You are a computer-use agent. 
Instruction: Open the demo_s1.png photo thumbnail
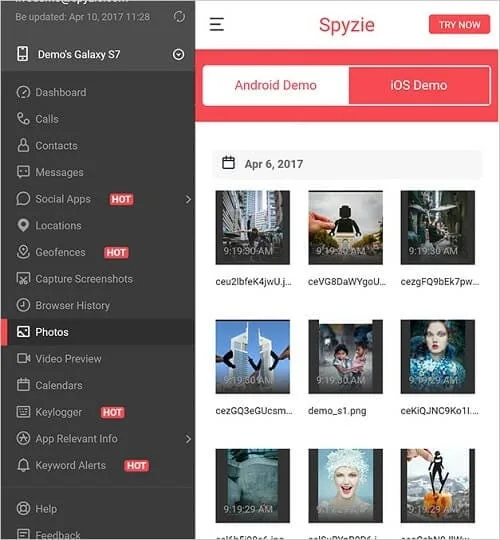tap(345, 357)
